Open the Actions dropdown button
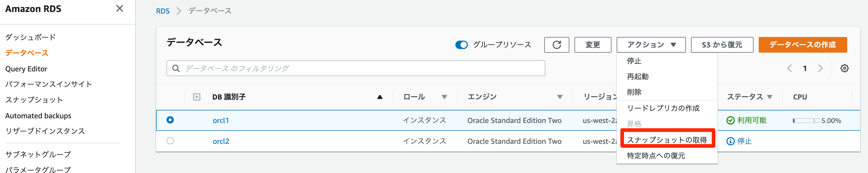This screenshot has height=173, width=868. [x=651, y=45]
